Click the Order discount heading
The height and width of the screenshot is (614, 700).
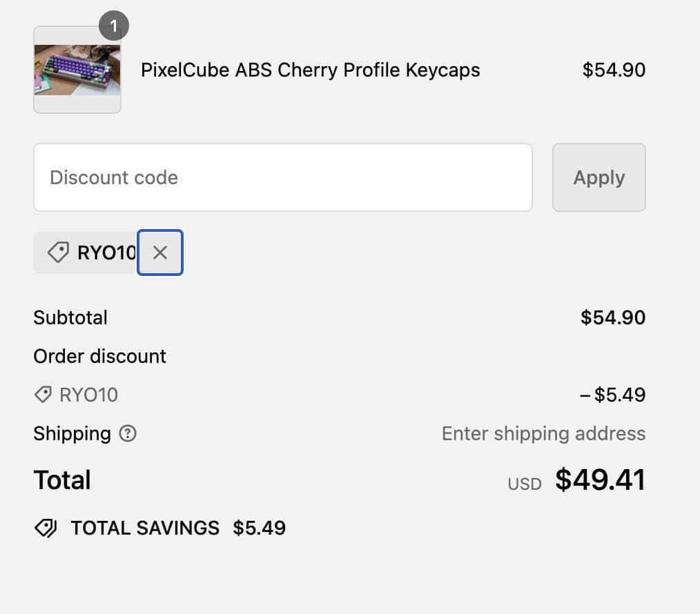(99, 356)
